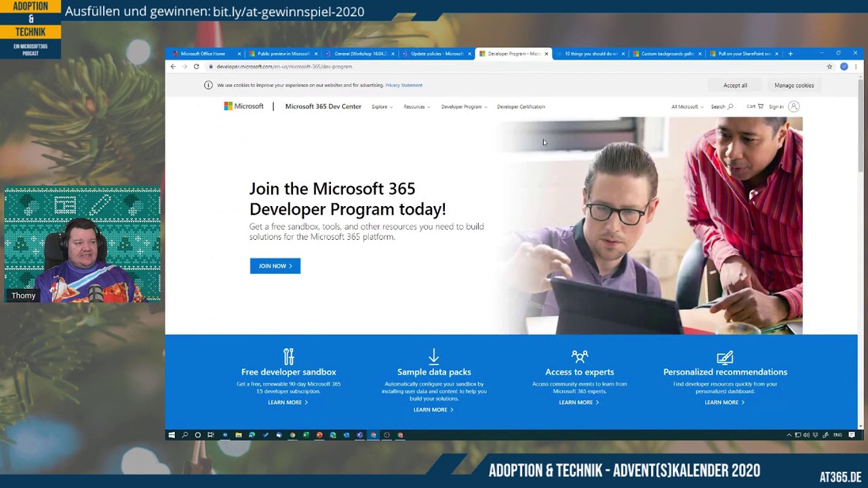Open Task View in the taskbar

click(x=211, y=435)
